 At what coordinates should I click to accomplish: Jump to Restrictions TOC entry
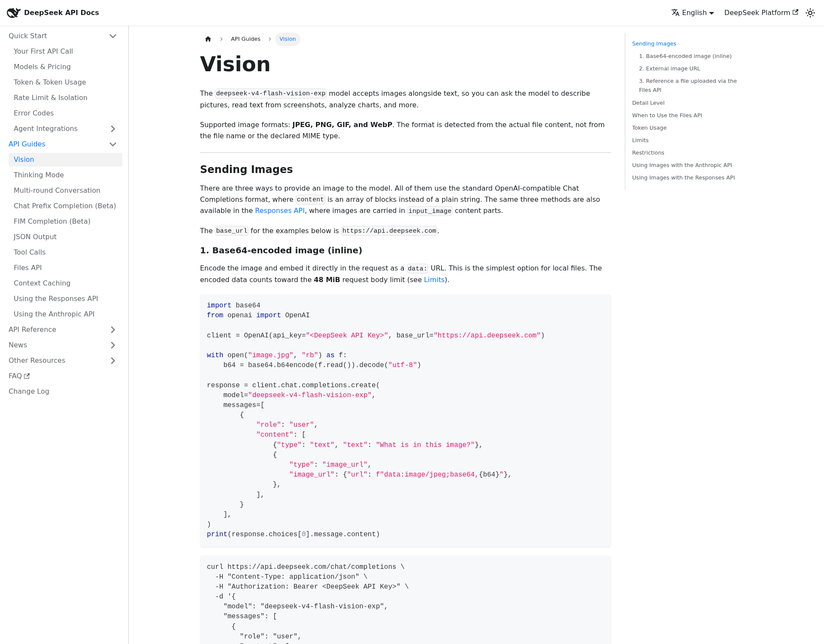pos(648,153)
